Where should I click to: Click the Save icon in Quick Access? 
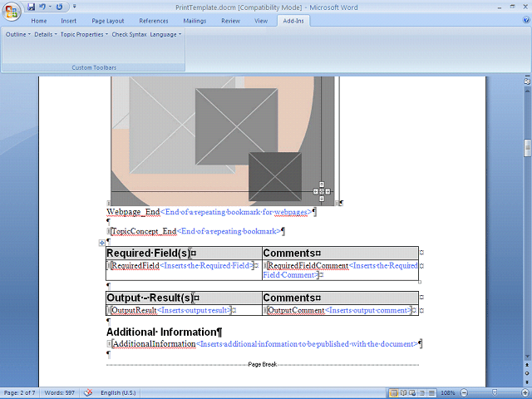click(31, 7)
